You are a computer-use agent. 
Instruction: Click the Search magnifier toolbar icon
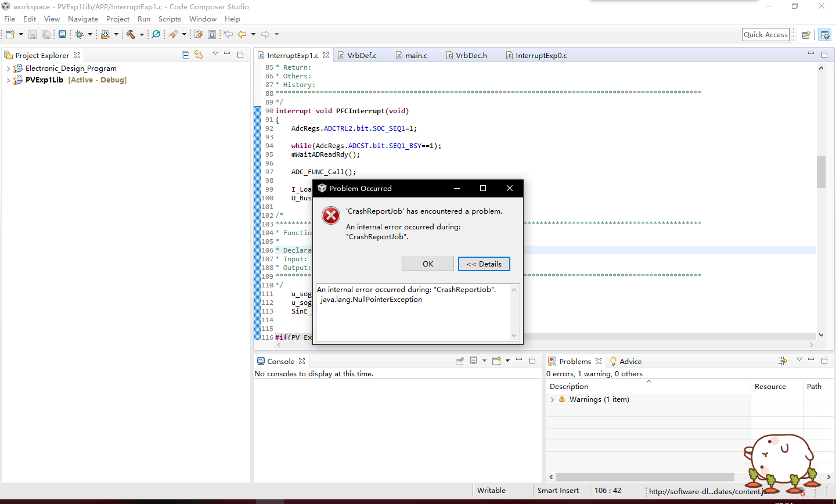coord(156,35)
